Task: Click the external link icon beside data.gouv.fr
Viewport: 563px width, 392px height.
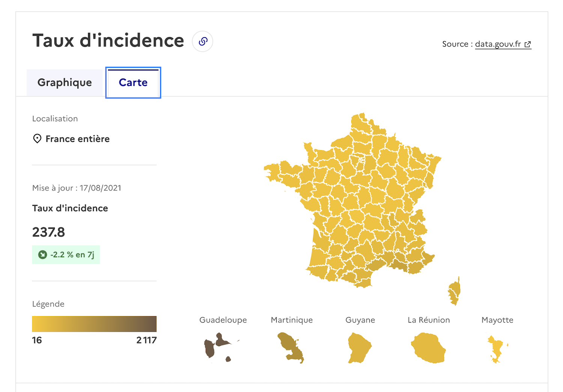Action: coord(527,44)
